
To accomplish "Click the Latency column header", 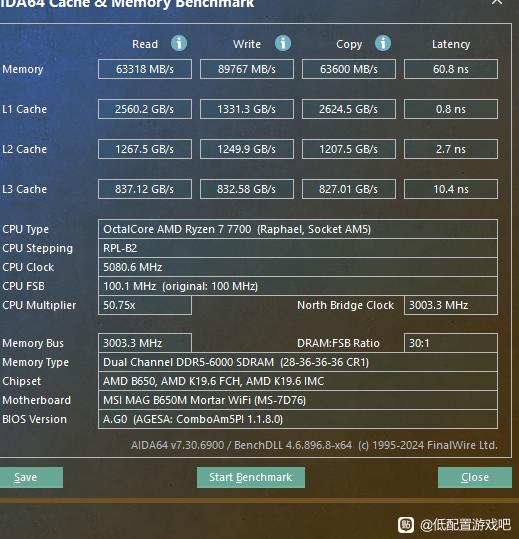I will pyautogui.click(x=451, y=44).
